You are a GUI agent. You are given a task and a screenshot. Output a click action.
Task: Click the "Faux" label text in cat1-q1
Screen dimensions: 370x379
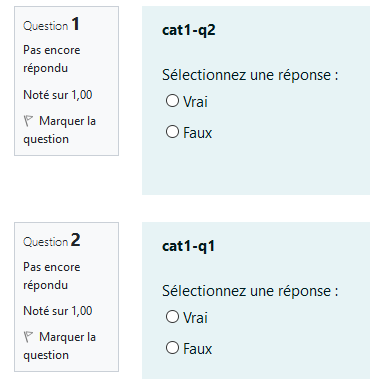coord(198,349)
